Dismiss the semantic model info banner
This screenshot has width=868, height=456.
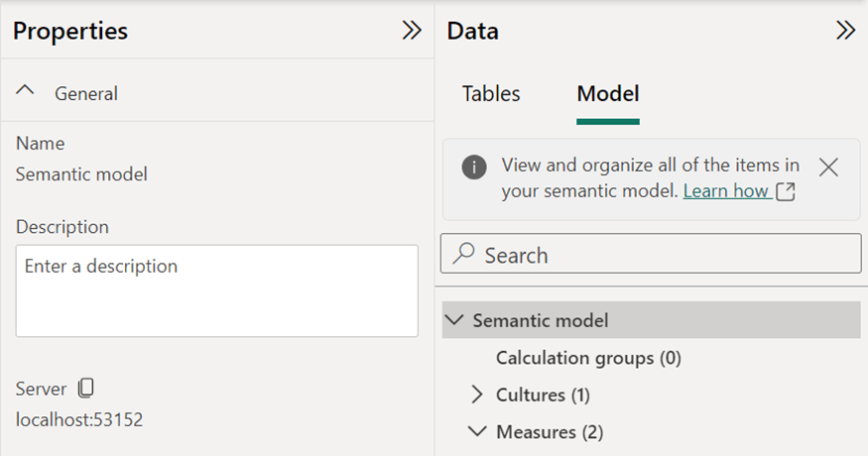pos(828,168)
